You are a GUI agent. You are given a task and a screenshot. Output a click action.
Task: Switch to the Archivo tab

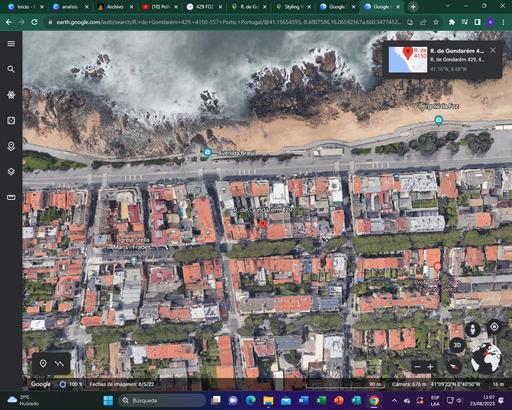(x=115, y=7)
